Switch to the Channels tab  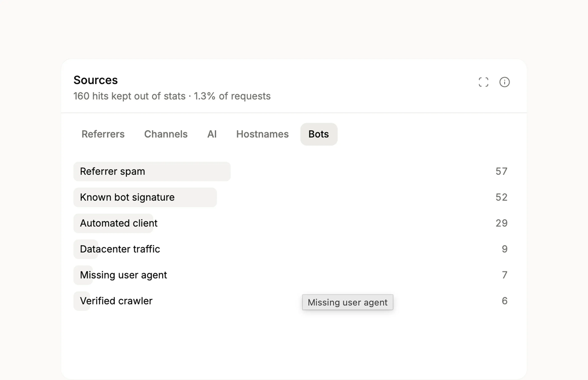click(x=166, y=134)
